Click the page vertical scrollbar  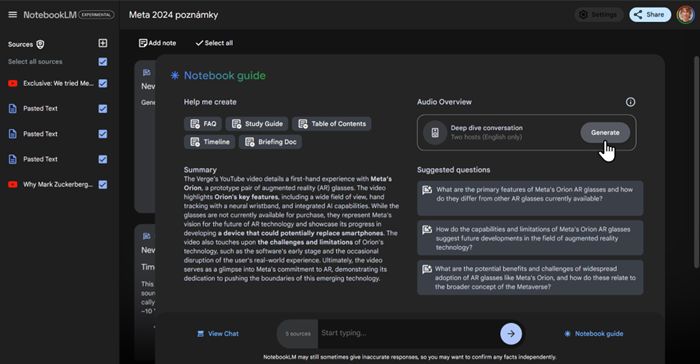pos(696,162)
